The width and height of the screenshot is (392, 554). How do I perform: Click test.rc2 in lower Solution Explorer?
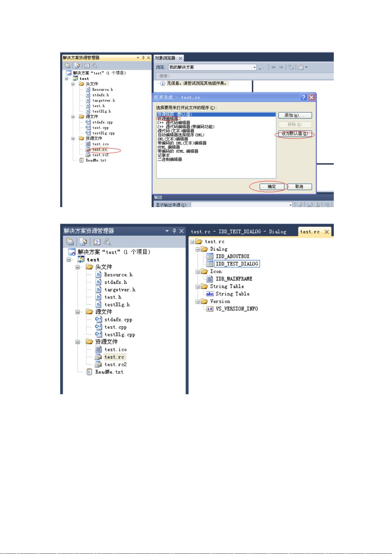tap(115, 364)
